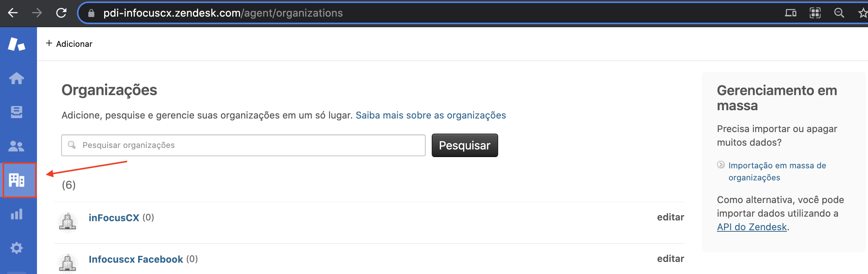Click the browser forward arrow

tap(37, 13)
